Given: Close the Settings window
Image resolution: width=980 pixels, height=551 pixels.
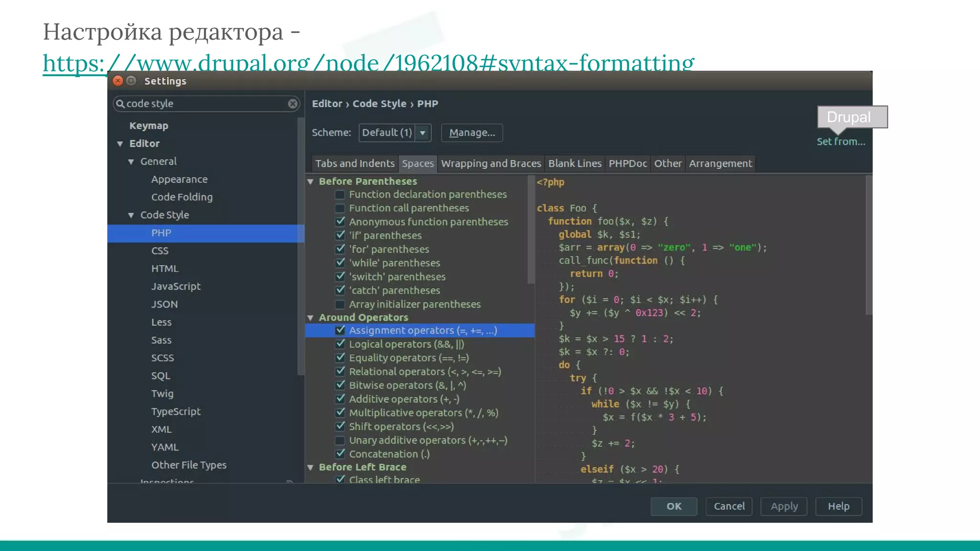Looking at the screenshot, I should click(118, 81).
